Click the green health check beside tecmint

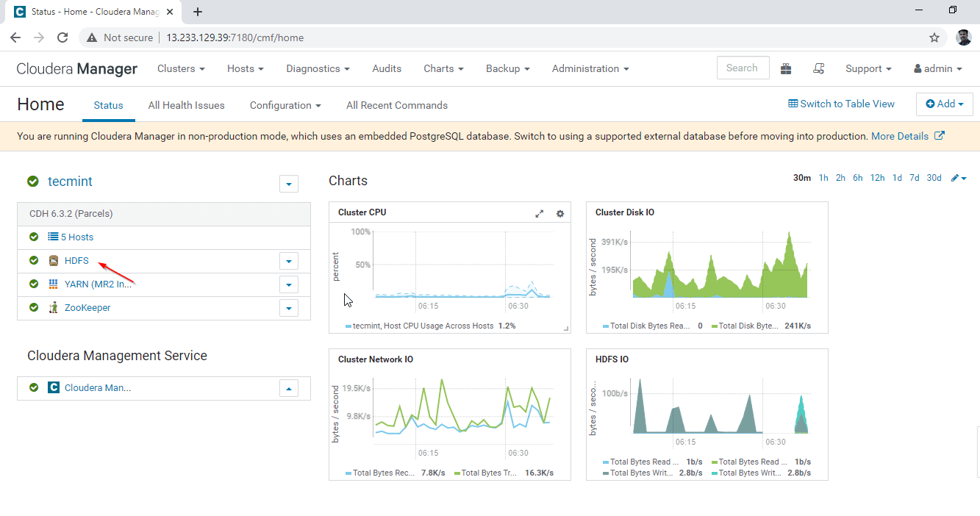(x=33, y=182)
